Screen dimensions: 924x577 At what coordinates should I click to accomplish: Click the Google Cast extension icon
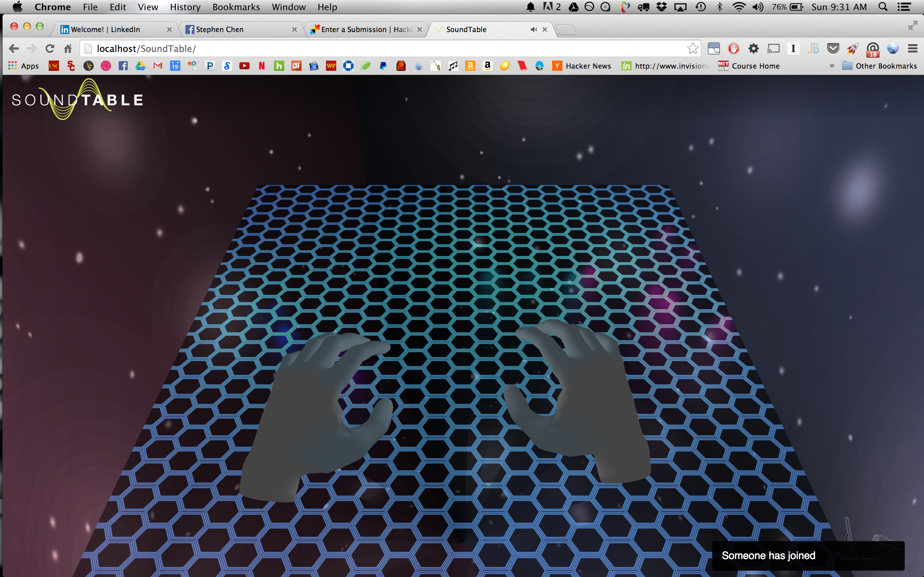[x=773, y=48]
